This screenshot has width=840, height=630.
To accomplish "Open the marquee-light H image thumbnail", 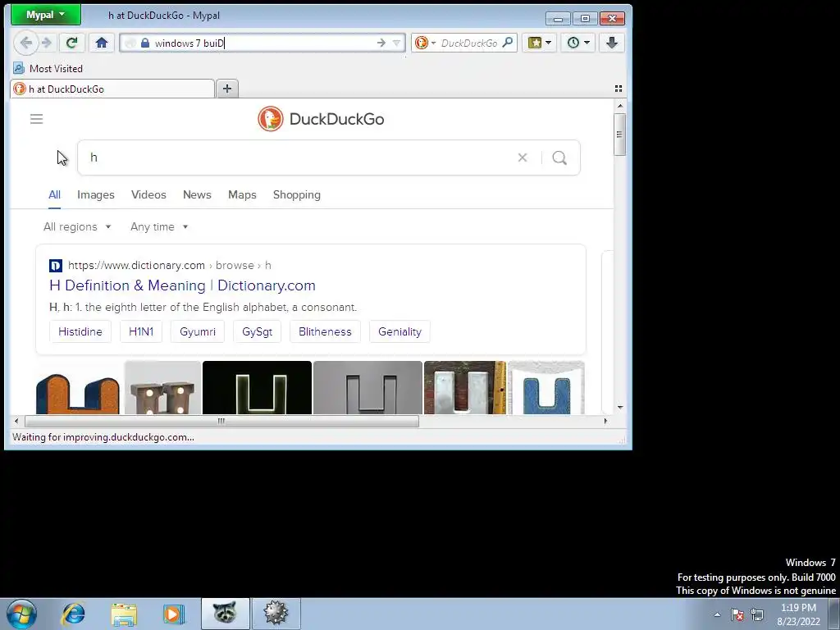I will pos(163,388).
